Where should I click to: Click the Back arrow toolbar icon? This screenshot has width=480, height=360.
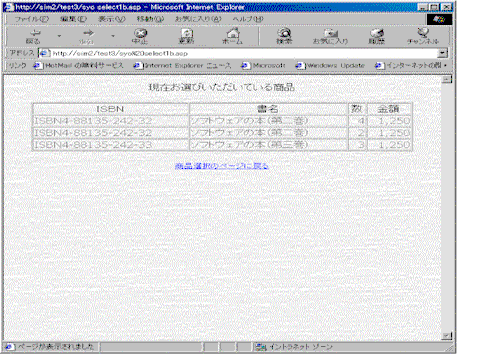pos(34,33)
